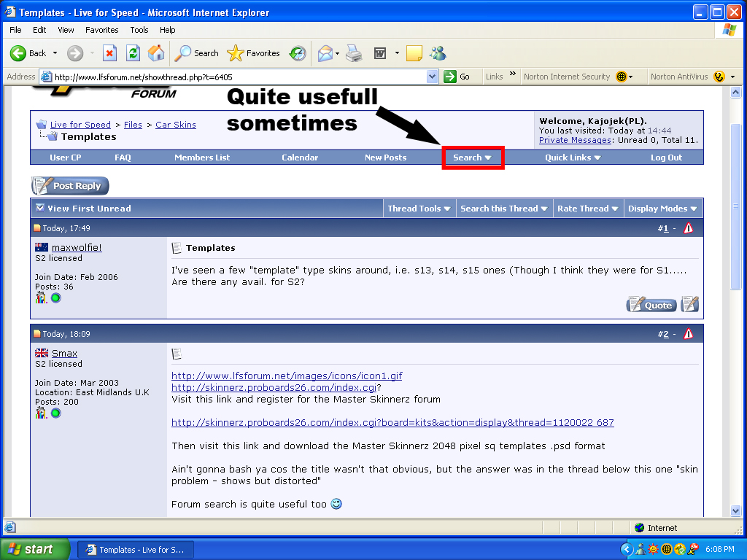Open the Private Messages link
The width and height of the screenshot is (747, 560).
click(x=575, y=140)
